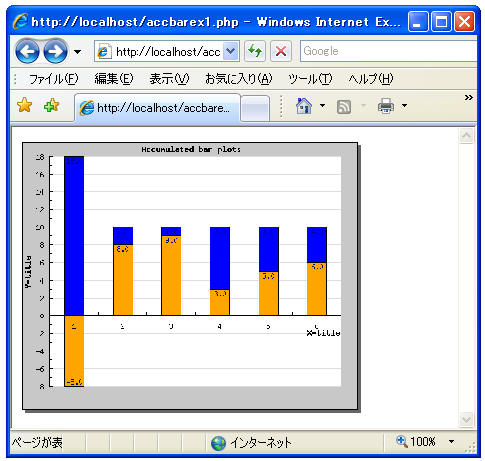Minimize the Internet Explorer window
The height and width of the screenshot is (461, 485).
point(418,22)
